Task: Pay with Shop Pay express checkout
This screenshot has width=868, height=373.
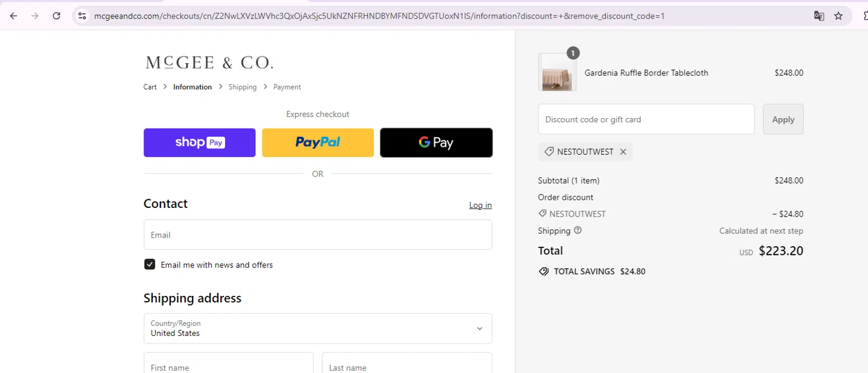Action: pos(200,142)
